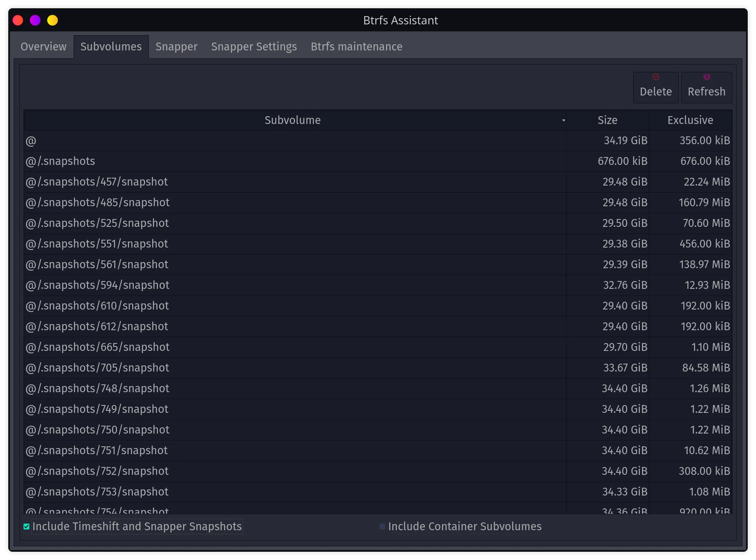Image resolution: width=756 pixels, height=560 pixels.
Task: Enable Include Container Subvolumes checkbox
Action: (x=382, y=527)
